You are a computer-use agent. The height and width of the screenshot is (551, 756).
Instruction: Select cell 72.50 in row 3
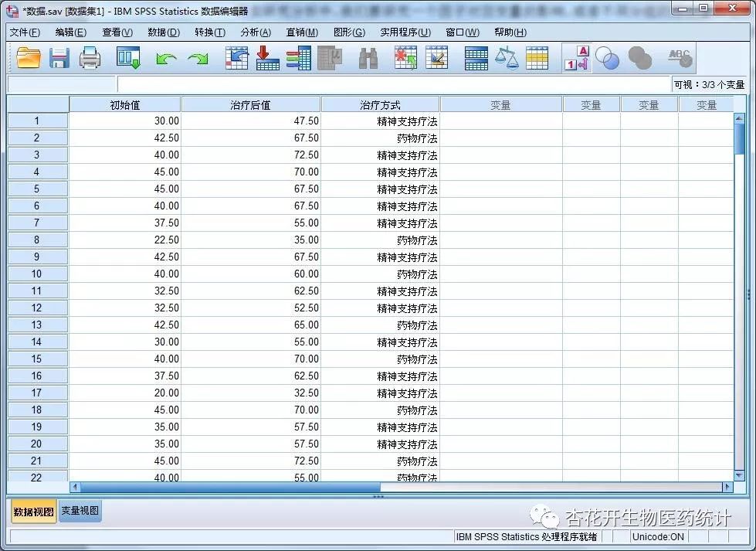coord(251,155)
